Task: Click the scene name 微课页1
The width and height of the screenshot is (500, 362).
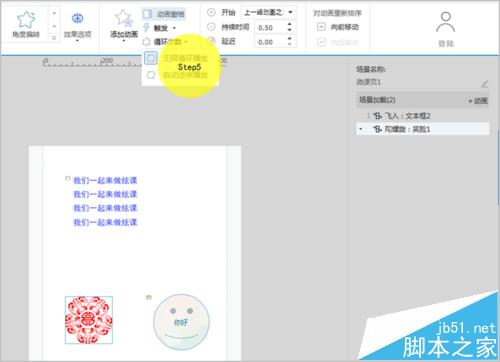Action: click(368, 82)
